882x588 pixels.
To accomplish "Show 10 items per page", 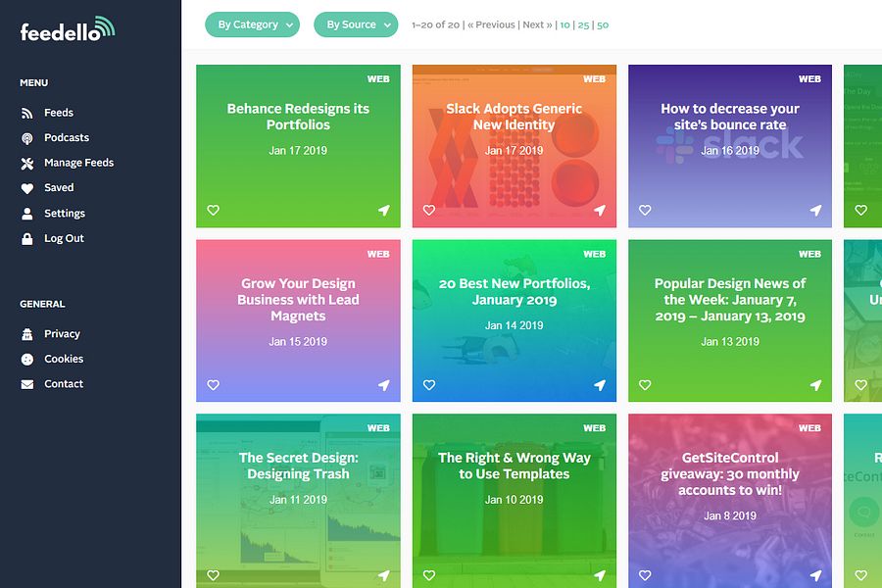I will click(564, 24).
